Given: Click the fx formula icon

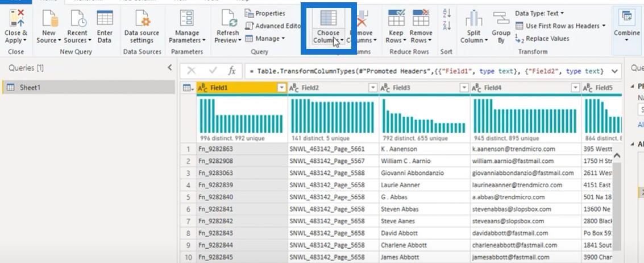Looking at the screenshot, I should tap(232, 71).
